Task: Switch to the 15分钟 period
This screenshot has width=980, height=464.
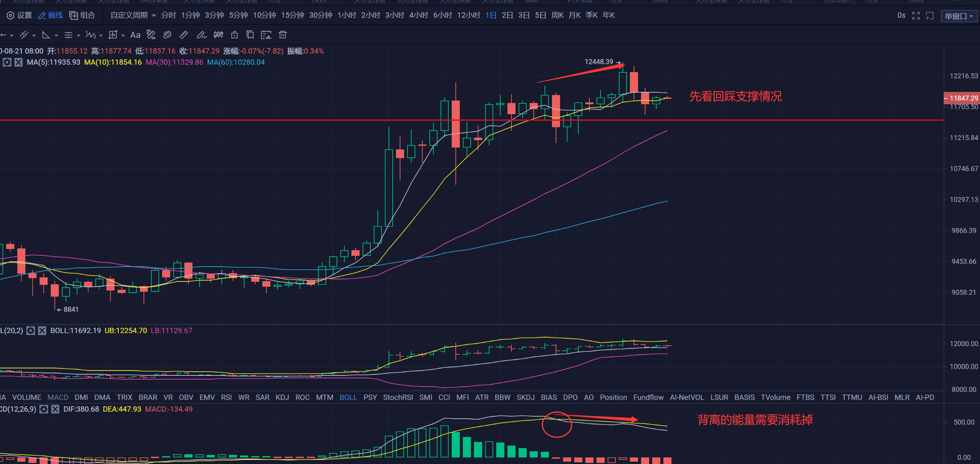Action: pyautogui.click(x=292, y=15)
